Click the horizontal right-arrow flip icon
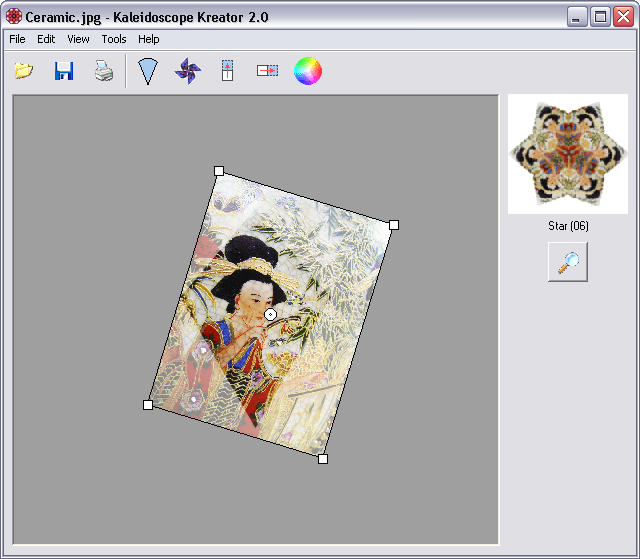This screenshot has width=640, height=559. (x=267, y=71)
